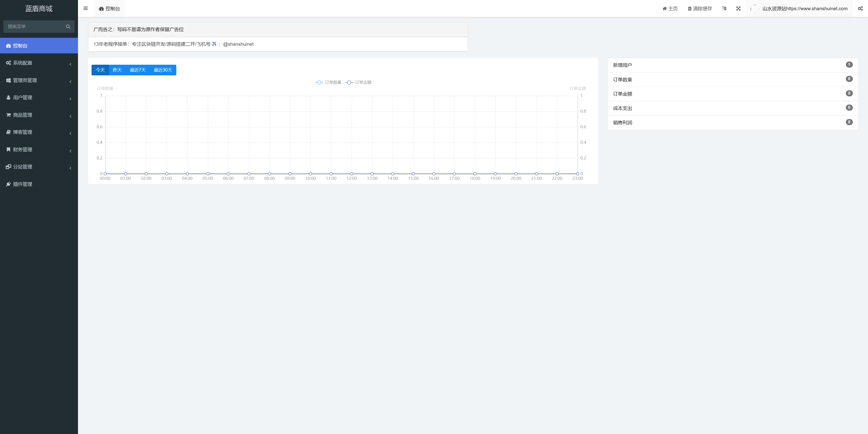868x434 pixels.
Task: Select the 今天 time range button
Action: coord(100,70)
